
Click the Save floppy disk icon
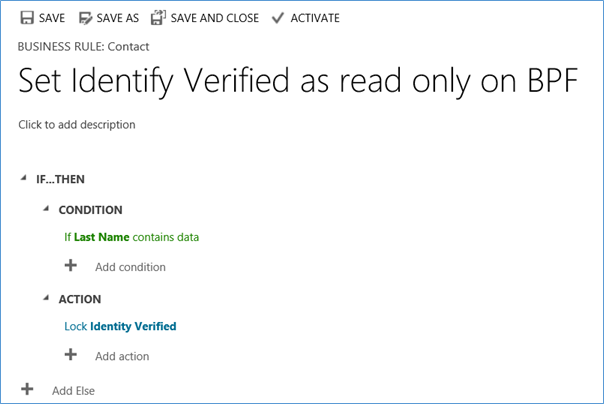coord(26,18)
